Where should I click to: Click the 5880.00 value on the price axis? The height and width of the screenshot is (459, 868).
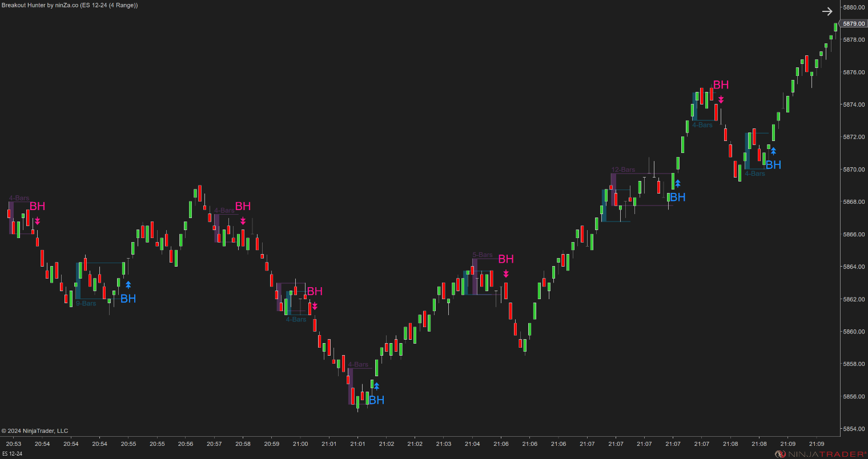point(852,8)
